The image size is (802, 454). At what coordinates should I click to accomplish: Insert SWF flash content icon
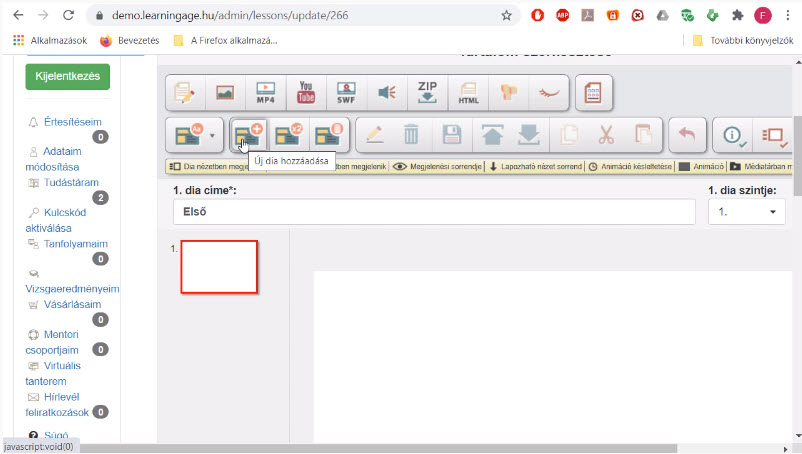[x=346, y=93]
